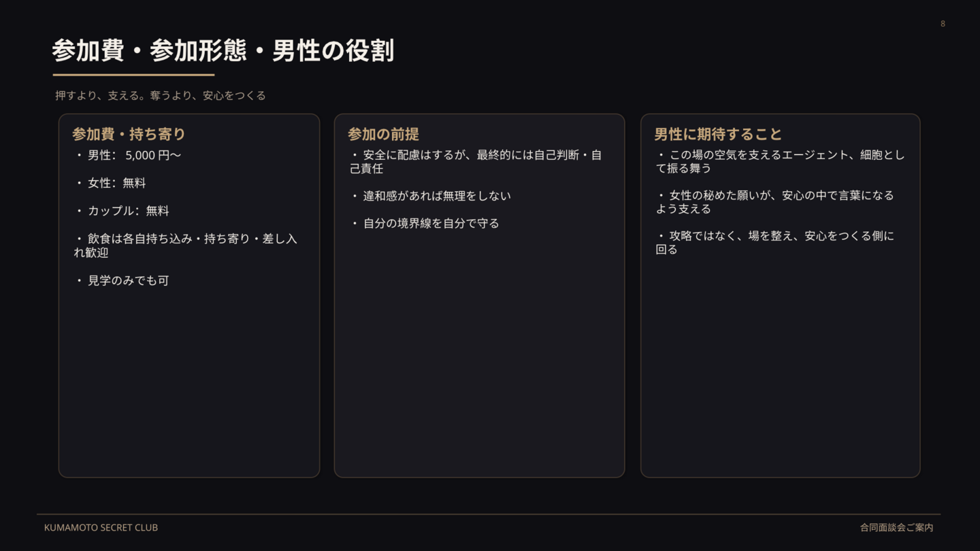Select the 男性に期待すること card heading
Viewport: 980px width, 551px height.
click(718, 134)
